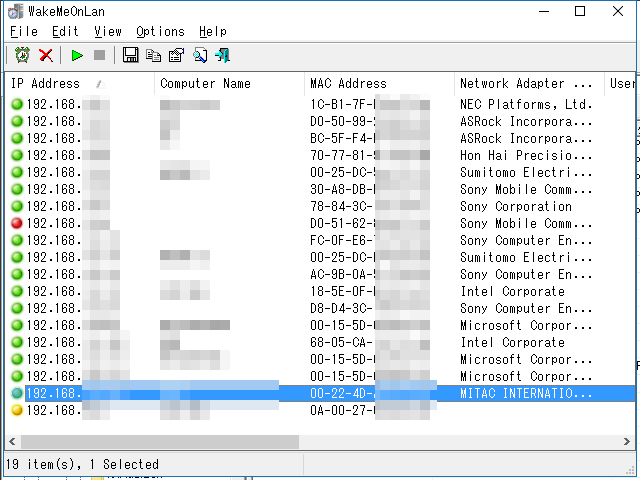Click the status bar text 19 item(s), 1 Selected
Screen dimensions: 640x480
point(82,464)
